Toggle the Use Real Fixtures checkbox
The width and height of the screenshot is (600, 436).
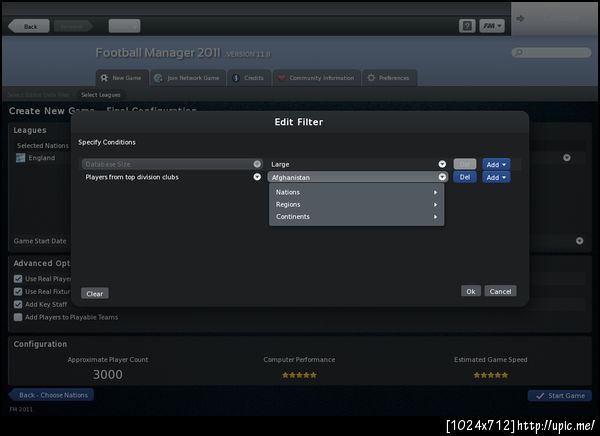click(18, 292)
